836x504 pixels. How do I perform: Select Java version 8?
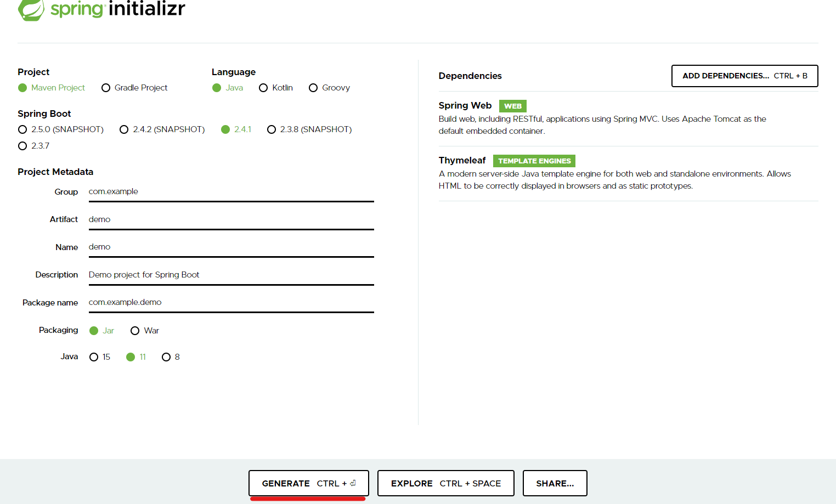pos(171,357)
